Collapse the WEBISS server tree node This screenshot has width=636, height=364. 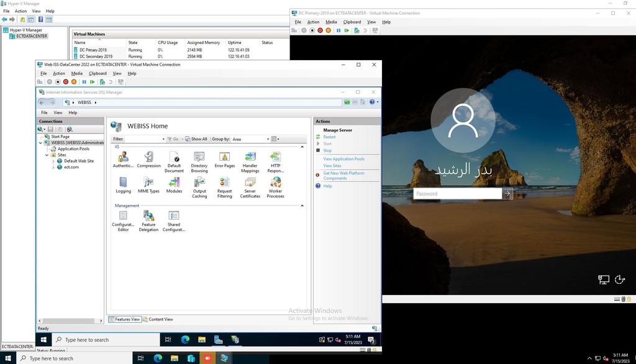point(40,143)
